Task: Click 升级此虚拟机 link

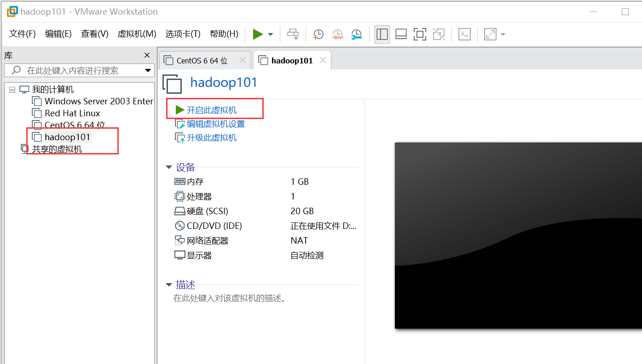Action: [211, 138]
